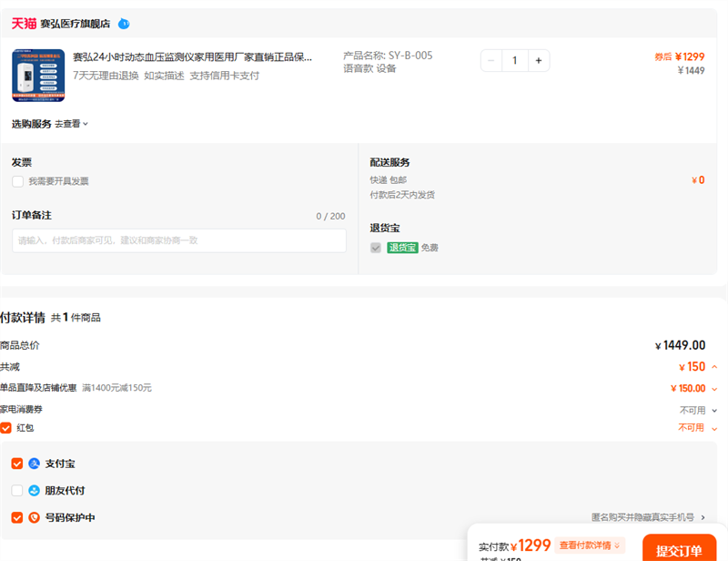This screenshot has height=561, width=728.
Task: Select the 朋友代付 payment checkbox
Action: tap(17, 491)
